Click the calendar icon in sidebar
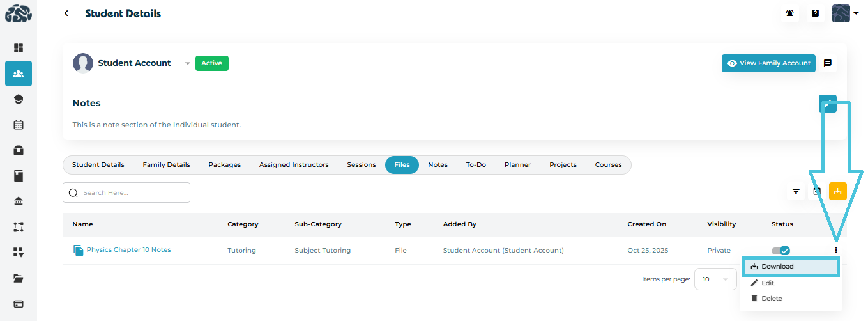This screenshot has height=321, width=868. pyautogui.click(x=19, y=125)
